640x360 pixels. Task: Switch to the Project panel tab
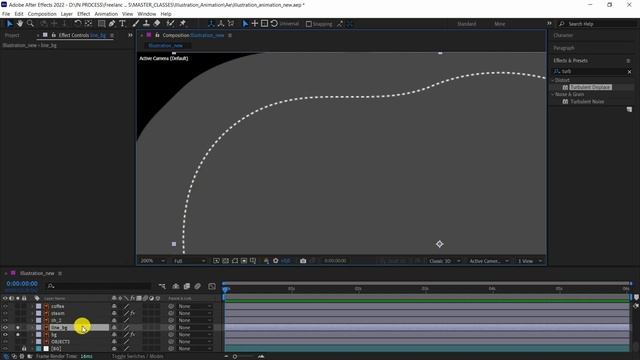pos(12,36)
